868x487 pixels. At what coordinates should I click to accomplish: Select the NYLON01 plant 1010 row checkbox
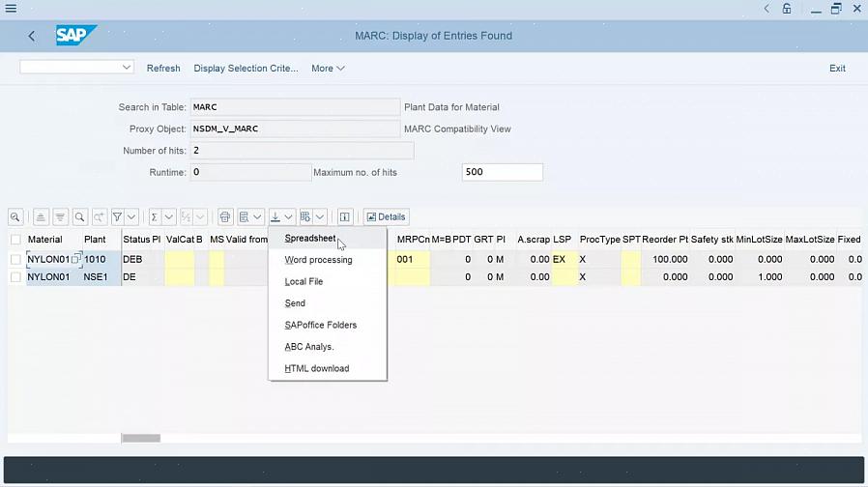15,260
